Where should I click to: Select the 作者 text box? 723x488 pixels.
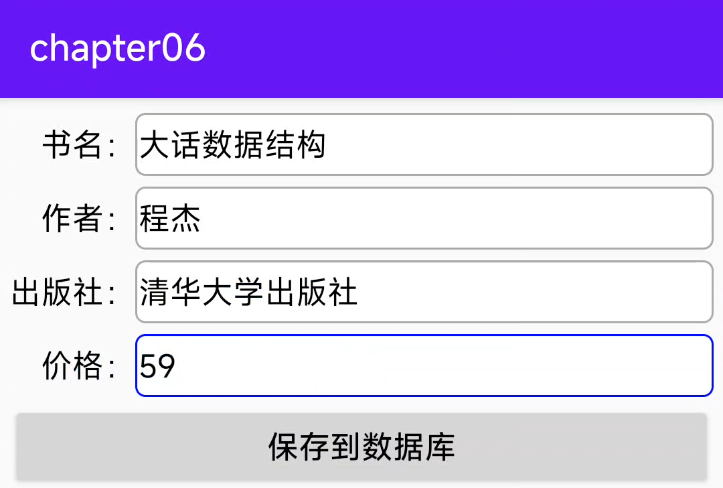tap(424, 218)
